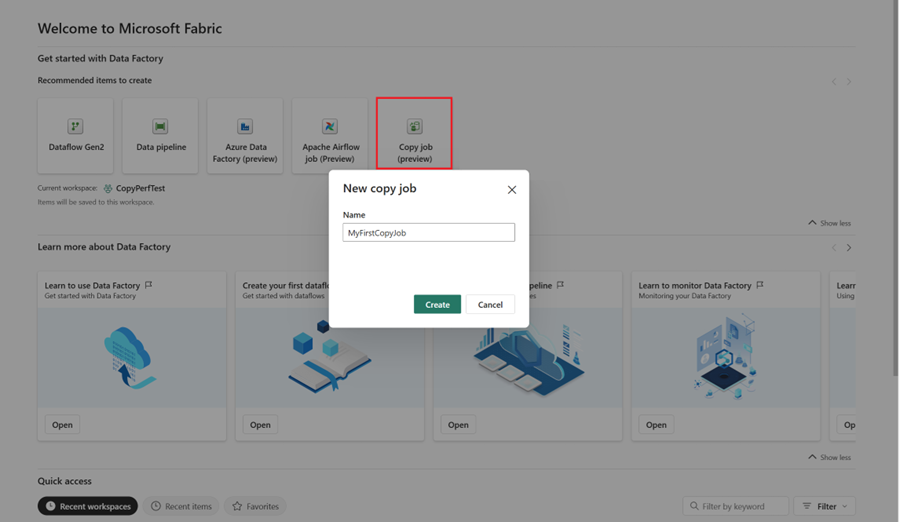The image size is (900, 522).
Task: Switch to the Favorites tab
Action: [x=255, y=506]
